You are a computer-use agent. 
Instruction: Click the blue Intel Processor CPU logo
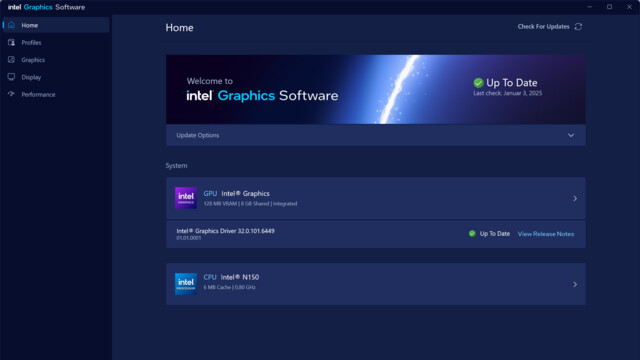pyautogui.click(x=186, y=284)
